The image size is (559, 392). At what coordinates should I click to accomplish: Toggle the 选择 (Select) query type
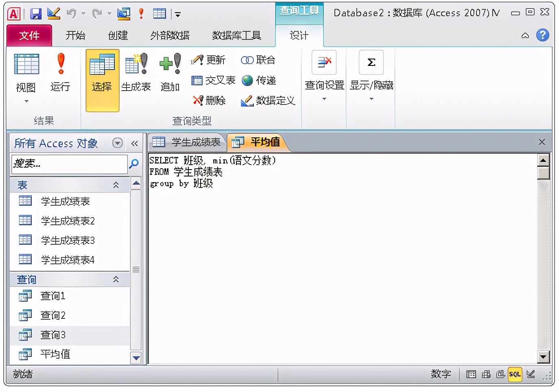pyautogui.click(x=102, y=79)
